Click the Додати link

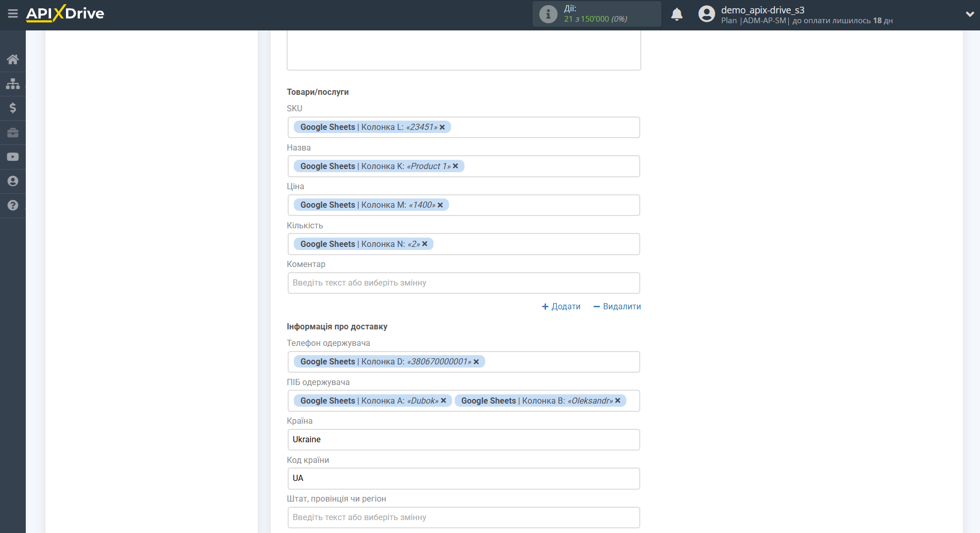tap(561, 306)
